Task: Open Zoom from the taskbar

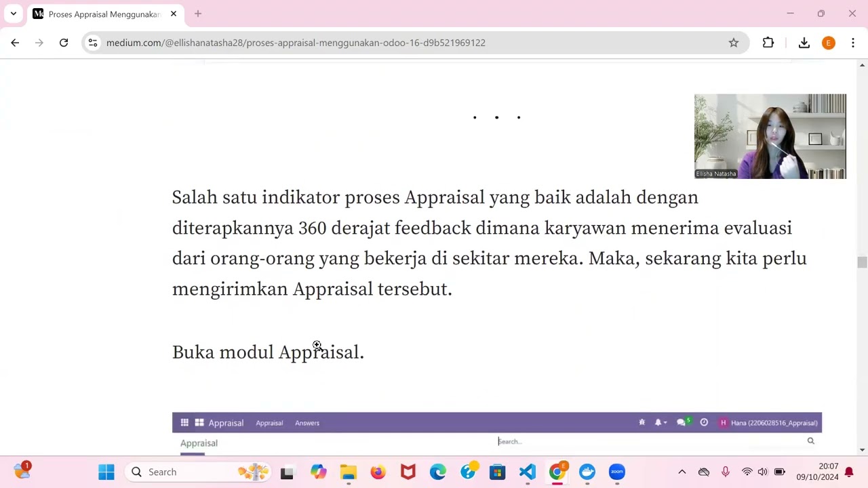Action: point(617,472)
